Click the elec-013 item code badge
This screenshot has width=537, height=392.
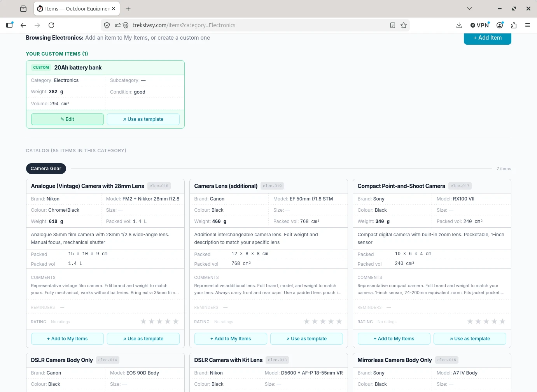click(x=277, y=360)
